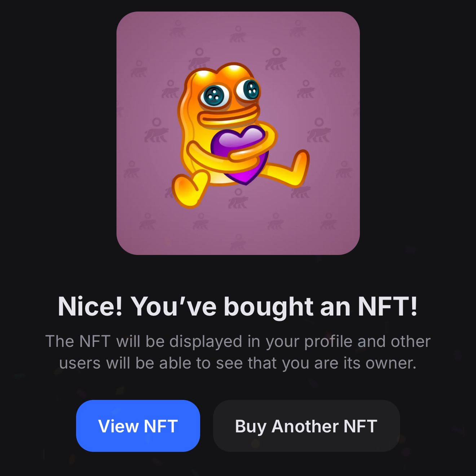
Task: Click the "displayed in your profile" description line
Action: point(238,341)
